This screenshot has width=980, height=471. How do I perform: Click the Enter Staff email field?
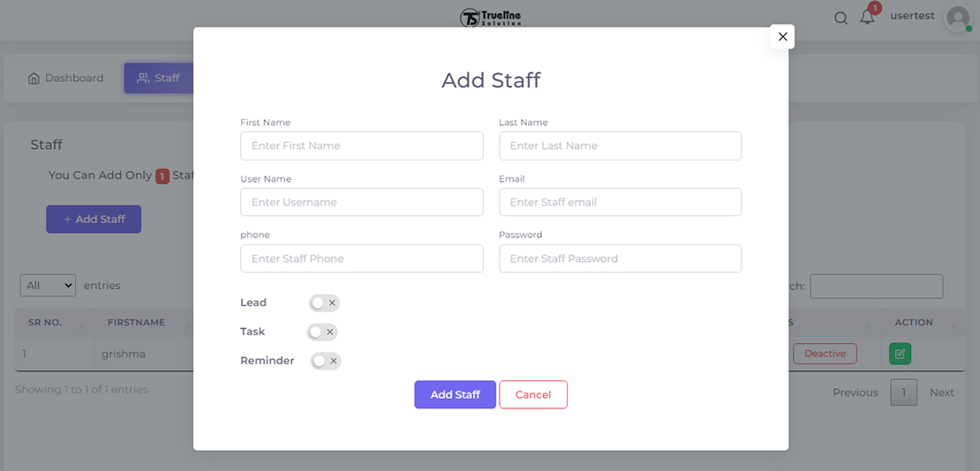620,203
